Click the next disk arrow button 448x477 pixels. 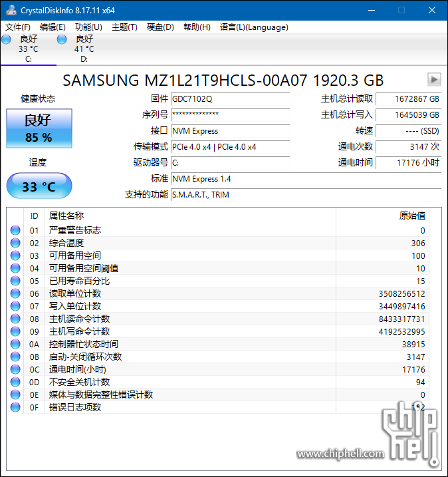(434, 80)
